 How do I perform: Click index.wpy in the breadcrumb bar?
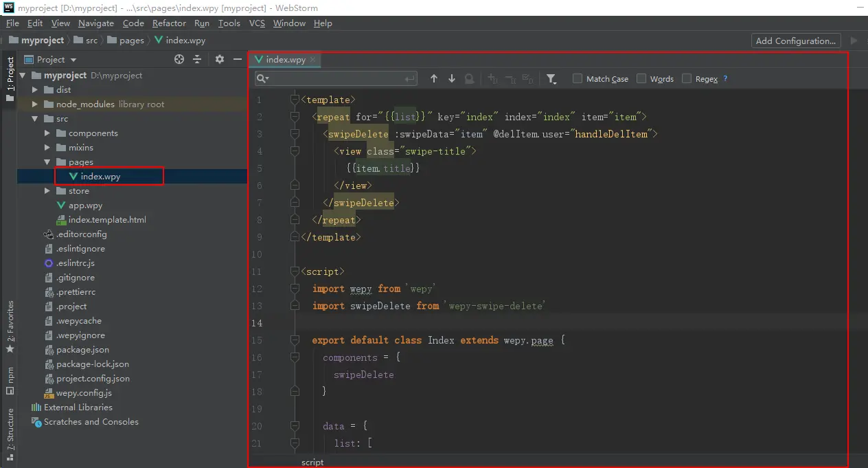[x=181, y=40]
